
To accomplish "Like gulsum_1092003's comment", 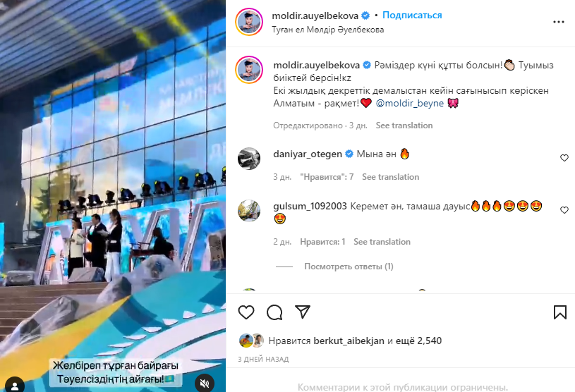I will point(564,210).
